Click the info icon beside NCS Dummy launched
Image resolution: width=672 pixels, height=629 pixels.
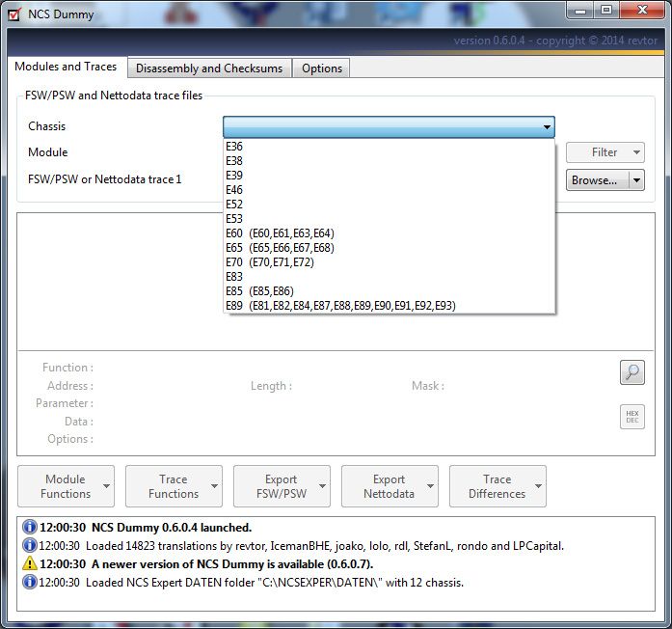pyautogui.click(x=29, y=528)
